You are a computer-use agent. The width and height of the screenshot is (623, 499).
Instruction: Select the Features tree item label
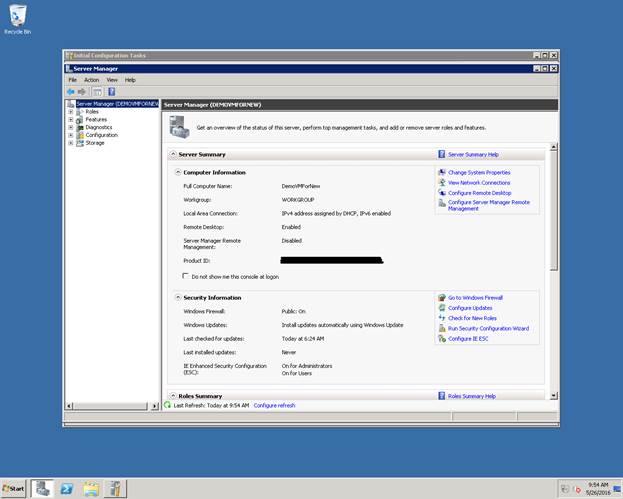(96, 120)
